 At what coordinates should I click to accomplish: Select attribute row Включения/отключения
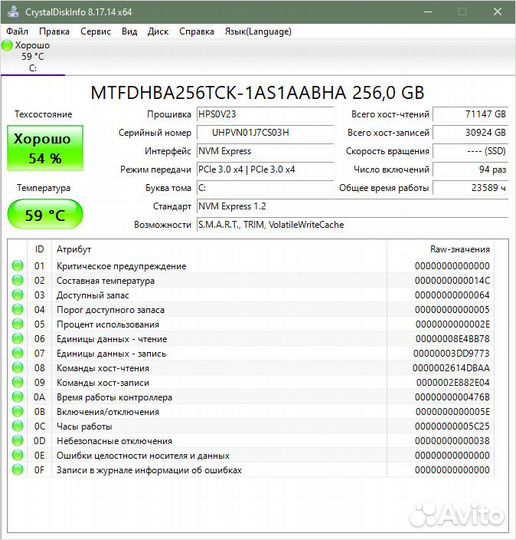[251, 411]
